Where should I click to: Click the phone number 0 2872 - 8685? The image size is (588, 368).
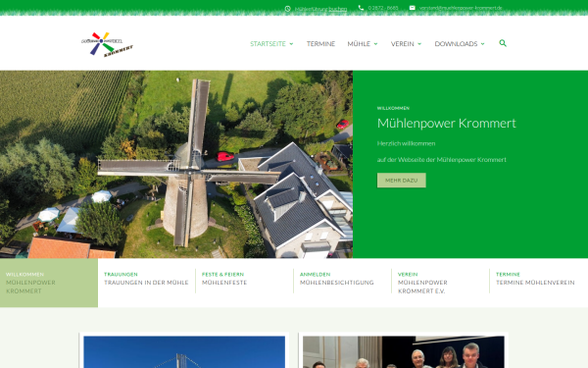click(383, 8)
